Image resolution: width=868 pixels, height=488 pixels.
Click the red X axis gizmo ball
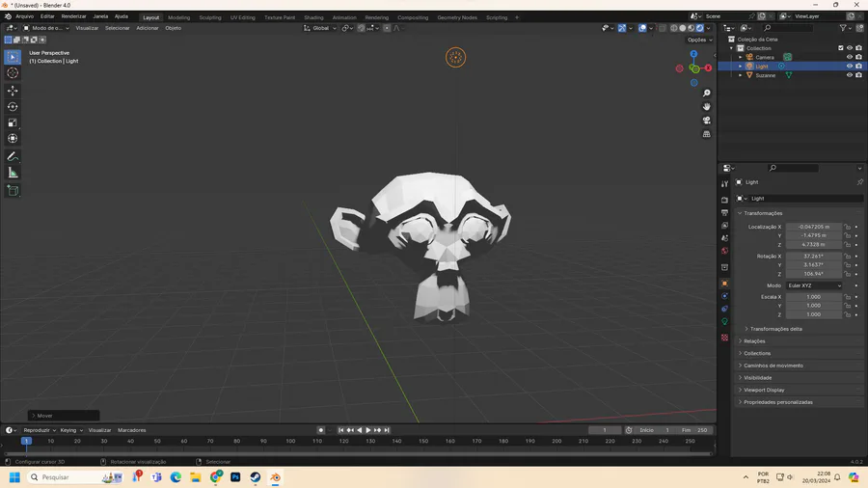tap(708, 68)
